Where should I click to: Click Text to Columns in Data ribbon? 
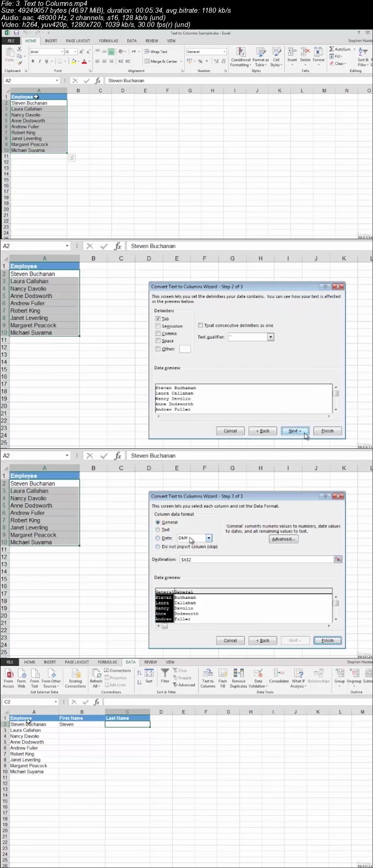click(x=208, y=678)
